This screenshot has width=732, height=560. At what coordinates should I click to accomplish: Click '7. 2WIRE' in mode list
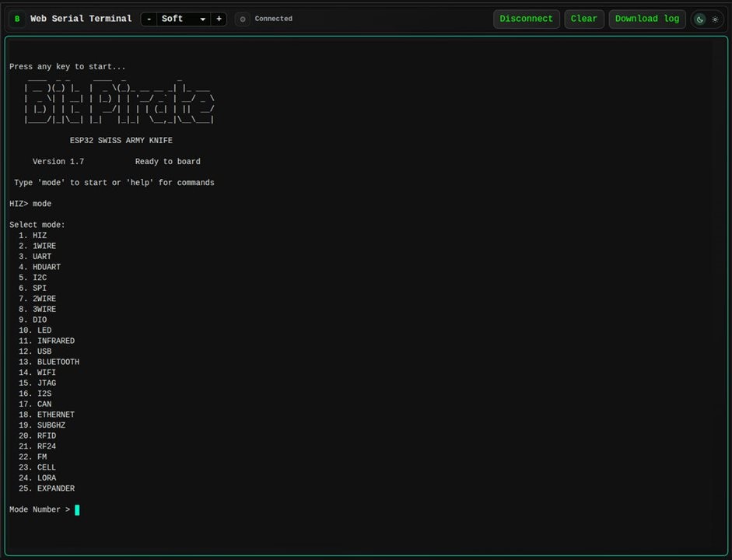pos(37,299)
